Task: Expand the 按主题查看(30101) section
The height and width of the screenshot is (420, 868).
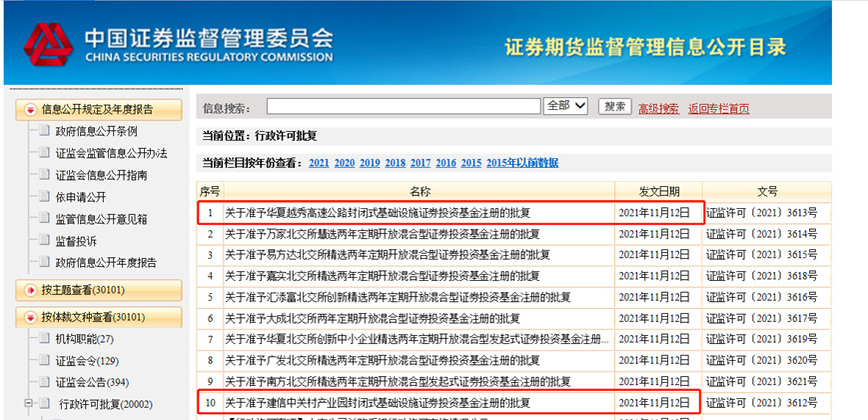Action: click(x=31, y=290)
